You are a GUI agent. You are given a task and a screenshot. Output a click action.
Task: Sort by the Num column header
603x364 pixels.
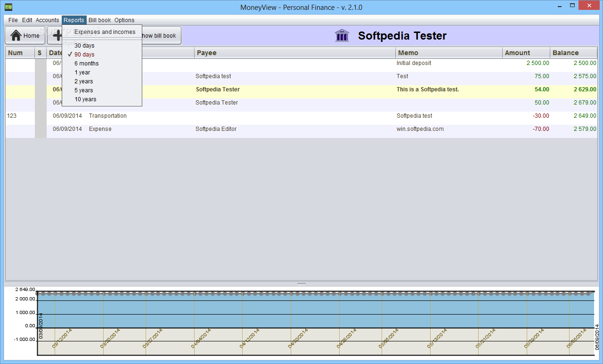20,53
